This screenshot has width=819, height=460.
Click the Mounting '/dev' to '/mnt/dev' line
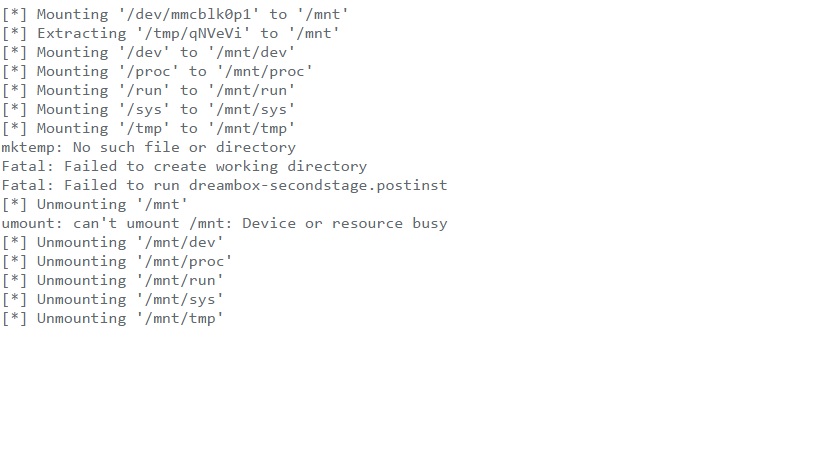tap(148, 52)
